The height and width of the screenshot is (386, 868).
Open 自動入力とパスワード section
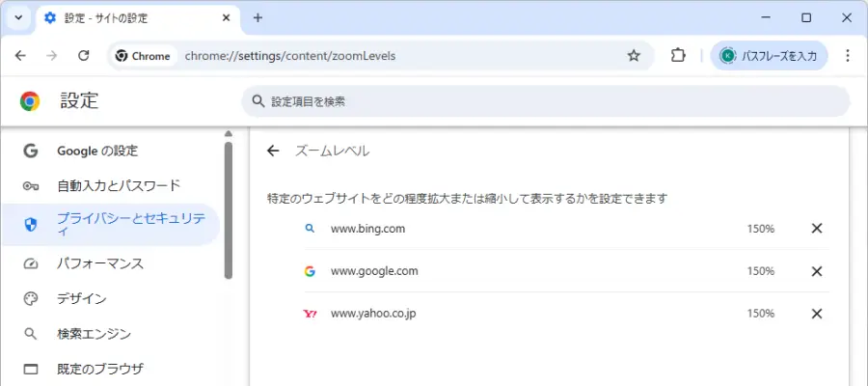pos(111,185)
